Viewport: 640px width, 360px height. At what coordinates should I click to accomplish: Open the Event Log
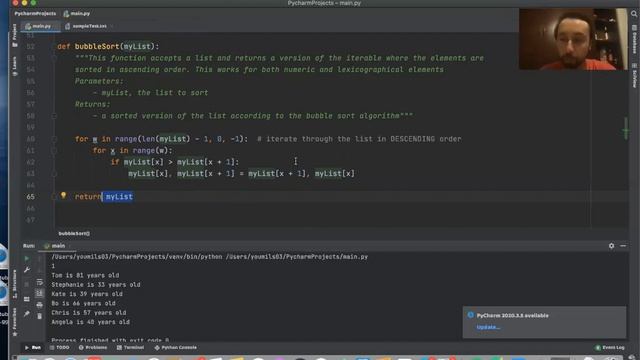pyautogui.click(x=610, y=347)
